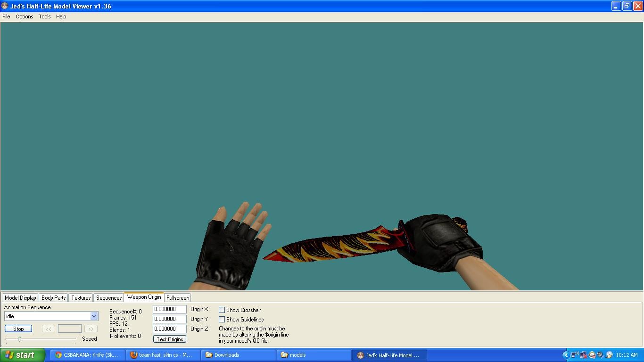Image resolution: width=644 pixels, height=362 pixels.
Task: Enable the Show Guidelines checkbox
Action: coord(222,319)
